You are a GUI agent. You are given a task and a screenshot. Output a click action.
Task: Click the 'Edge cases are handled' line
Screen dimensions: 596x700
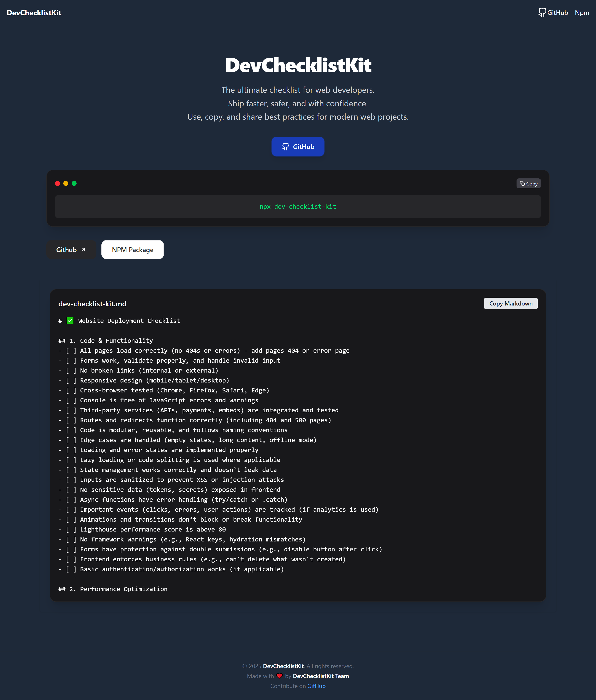click(187, 440)
